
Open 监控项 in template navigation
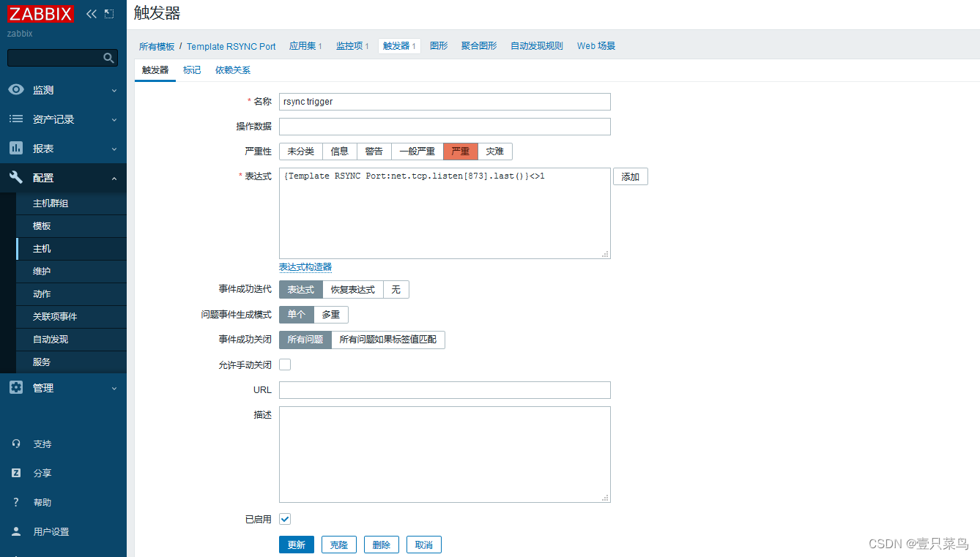point(349,45)
